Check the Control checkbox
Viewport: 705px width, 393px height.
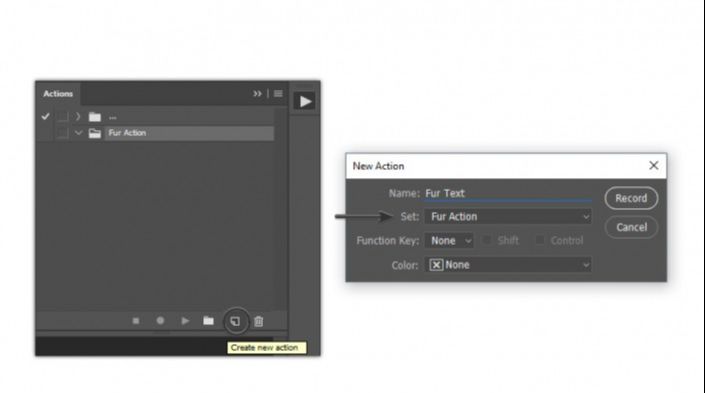pyautogui.click(x=540, y=240)
